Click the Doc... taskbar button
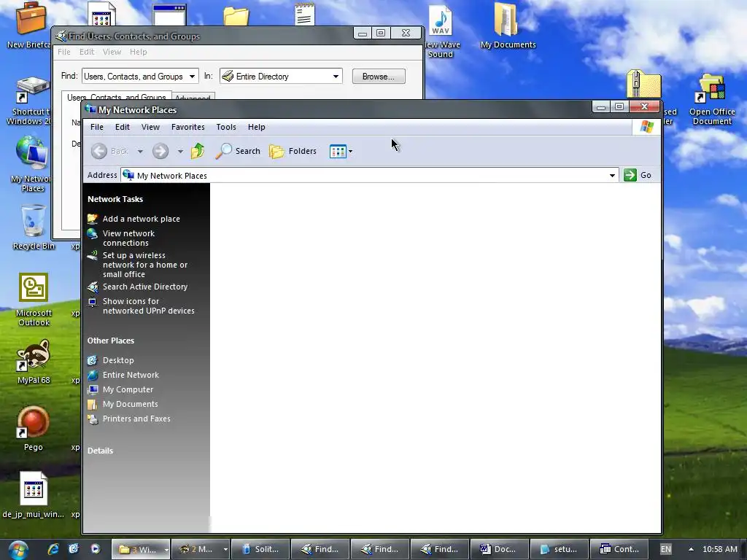 (x=499, y=549)
